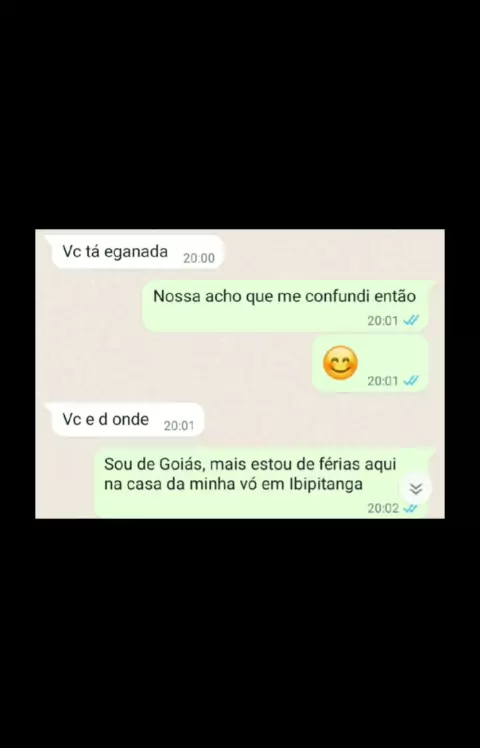
Task: Click the 20:01 timestamp under the emoji
Action: 383,381
